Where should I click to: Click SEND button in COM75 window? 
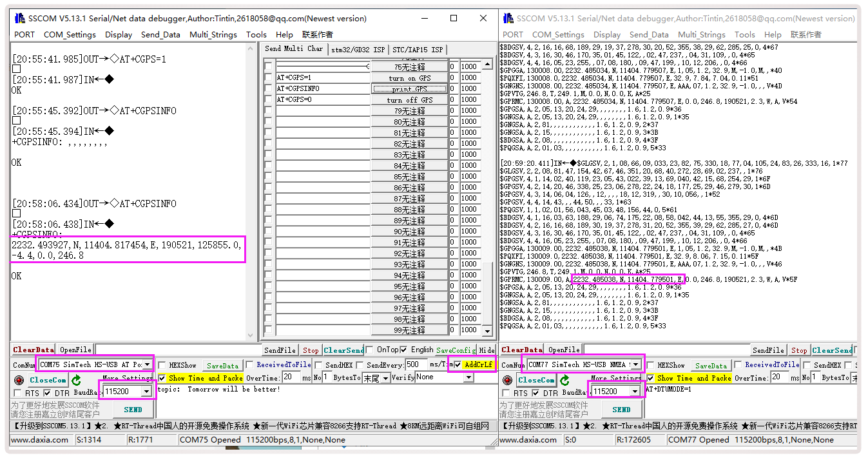133,409
